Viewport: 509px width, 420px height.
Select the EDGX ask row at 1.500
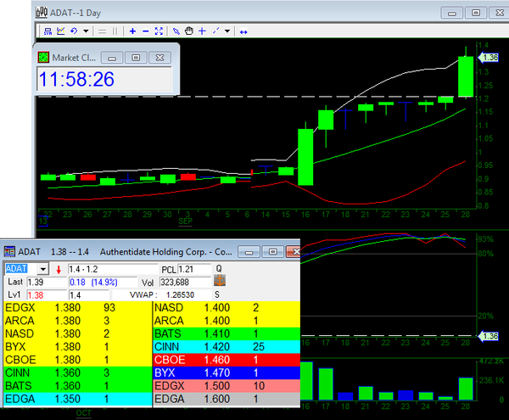click(x=227, y=385)
